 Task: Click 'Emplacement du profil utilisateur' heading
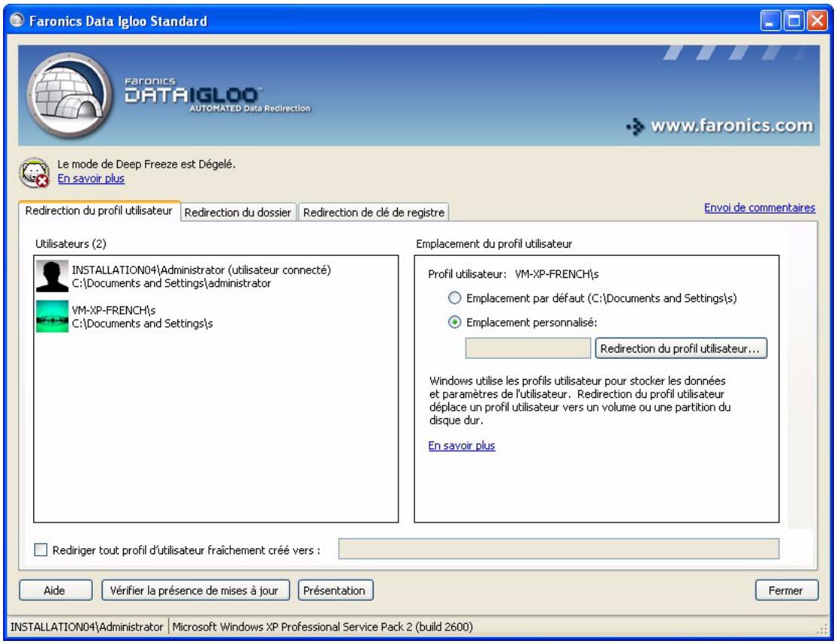[494, 244]
